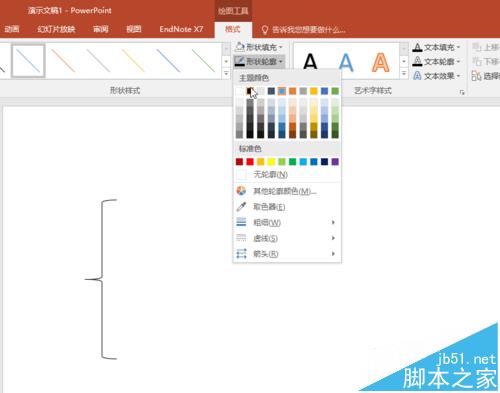
Task: Choose the 取色器(E) eyedropper option
Action: pos(287,207)
